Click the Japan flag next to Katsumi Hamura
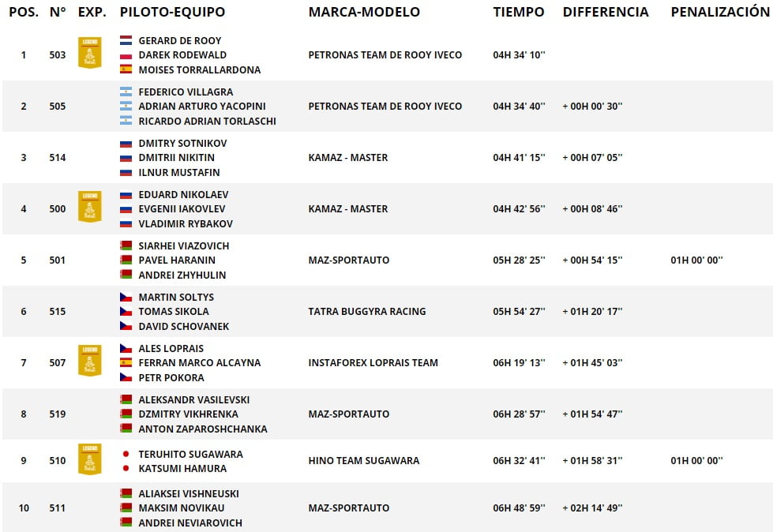The width and height of the screenshot is (773, 532). pyautogui.click(x=126, y=468)
